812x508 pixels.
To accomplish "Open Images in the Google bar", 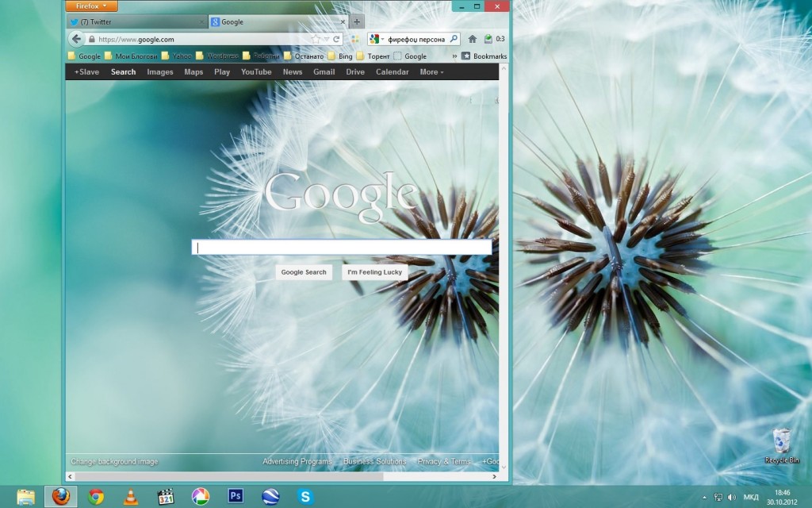I will point(160,72).
